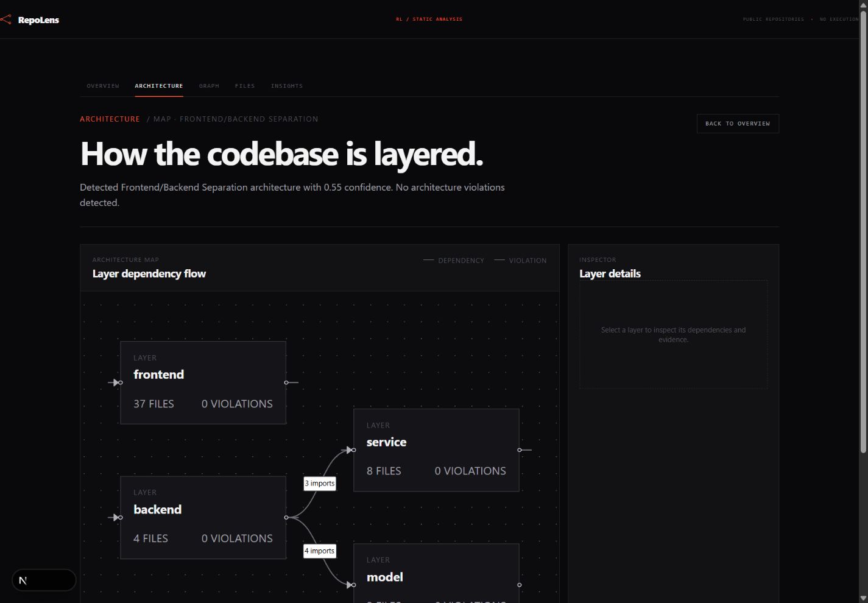Screen dimensions: 868x603
Task: Click the "PUBLIC REPOSITORIES" header text
Action: 773,19
